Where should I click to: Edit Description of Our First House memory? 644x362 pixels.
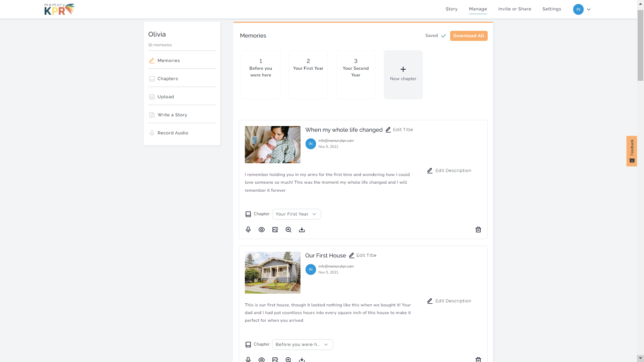(449, 301)
